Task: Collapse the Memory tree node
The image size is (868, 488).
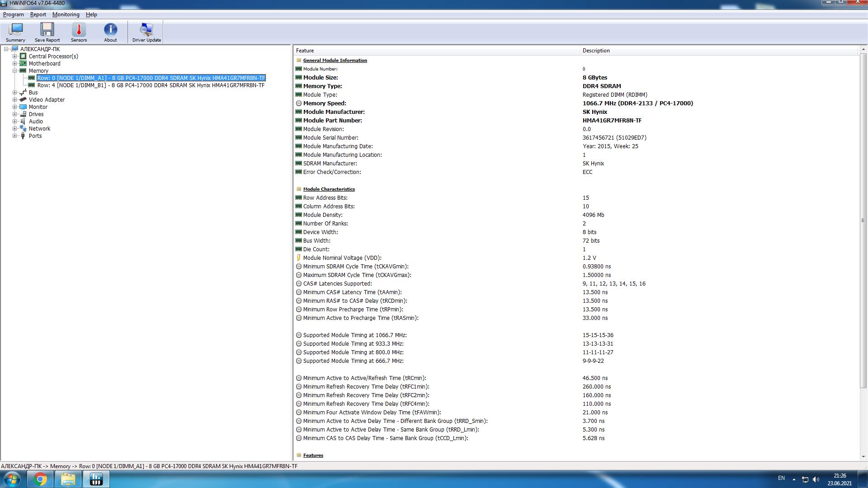Action: click(14, 71)
